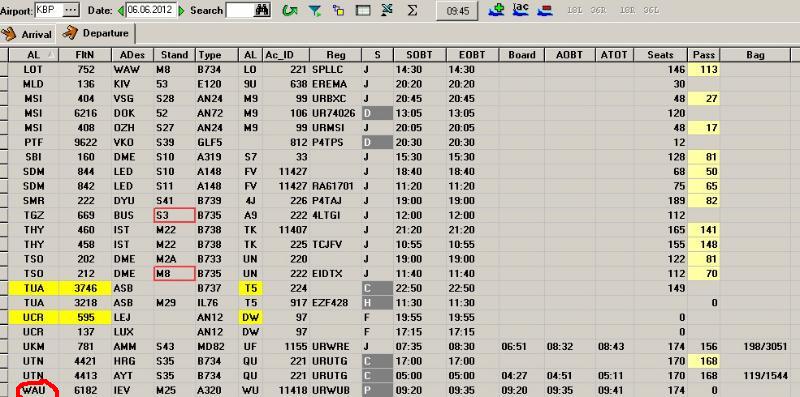
Task: Go to the previous date with left arrow
Action: 120,10
